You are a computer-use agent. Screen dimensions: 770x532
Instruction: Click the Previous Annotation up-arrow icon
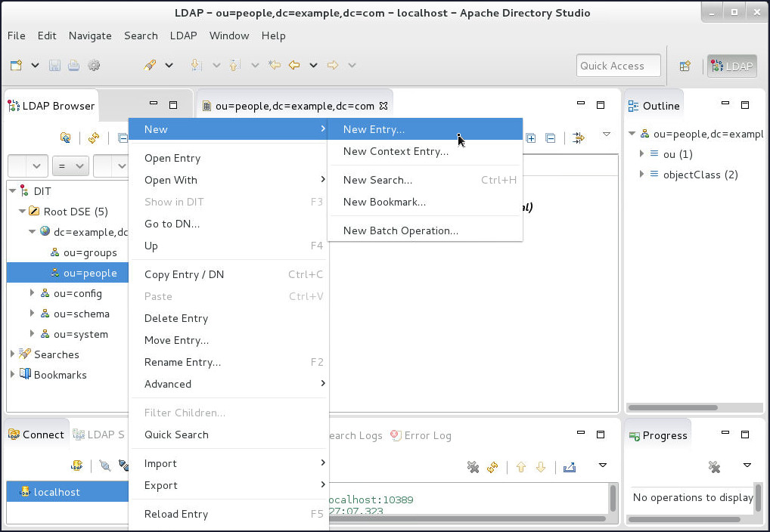[x=234, y=65]
